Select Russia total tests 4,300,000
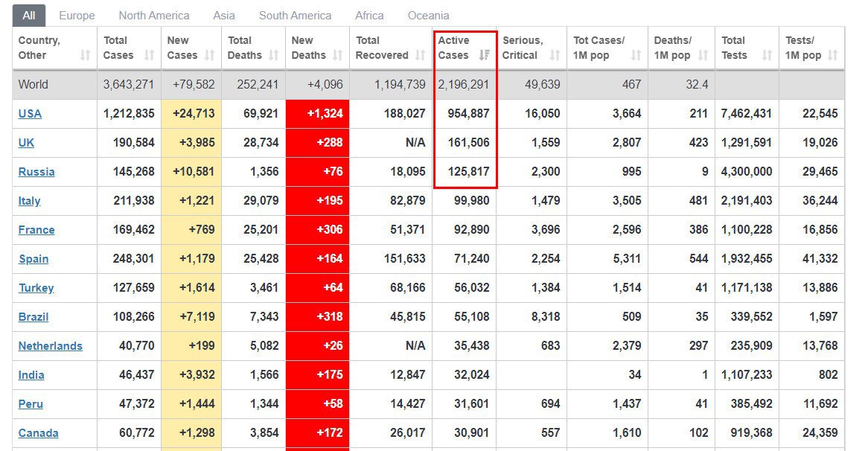 [746, 172]
